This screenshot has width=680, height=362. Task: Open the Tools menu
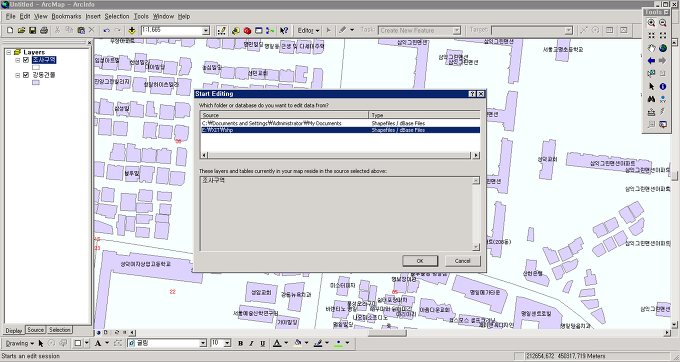click(141, 16)
